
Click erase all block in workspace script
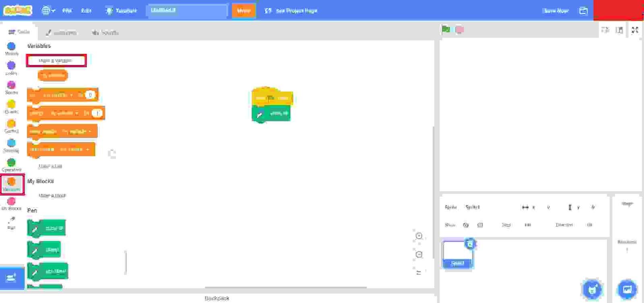271,114
